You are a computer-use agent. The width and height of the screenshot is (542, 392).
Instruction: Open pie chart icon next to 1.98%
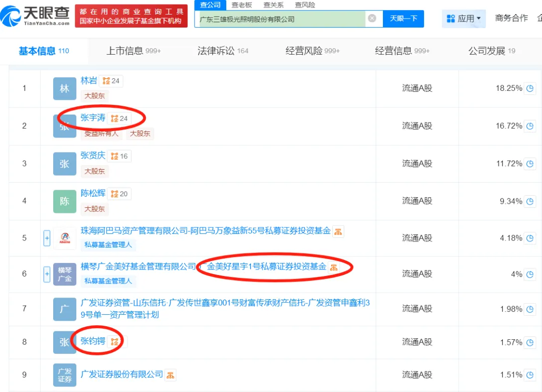tap(530, 309)
